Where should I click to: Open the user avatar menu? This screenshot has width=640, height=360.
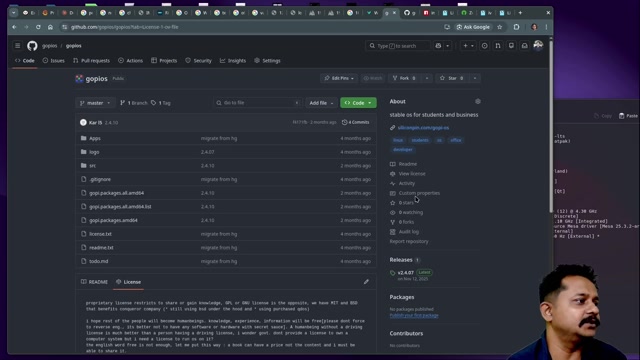tap(538, 45)
